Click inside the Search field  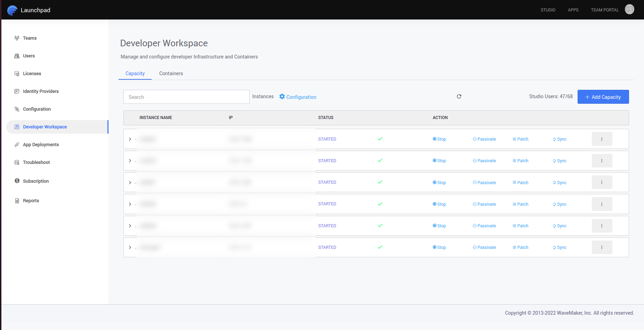pos(186,97)
